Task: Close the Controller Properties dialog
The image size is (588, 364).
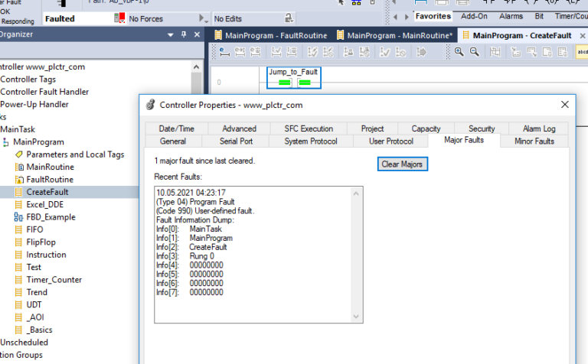Action: click(565, 105)
